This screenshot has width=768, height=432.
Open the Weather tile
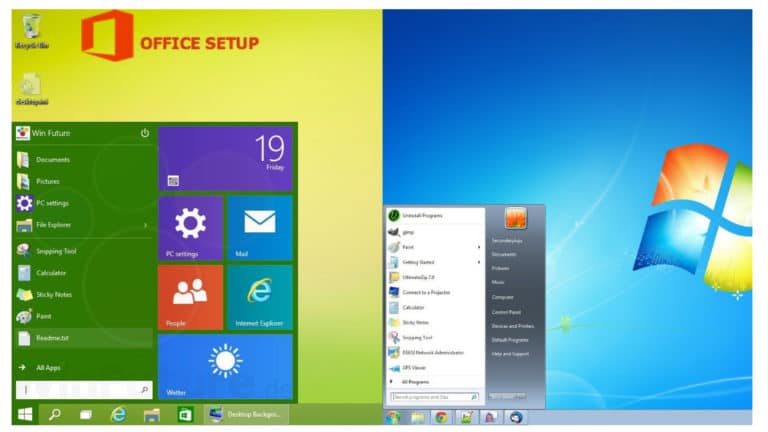tap(225, 365)
